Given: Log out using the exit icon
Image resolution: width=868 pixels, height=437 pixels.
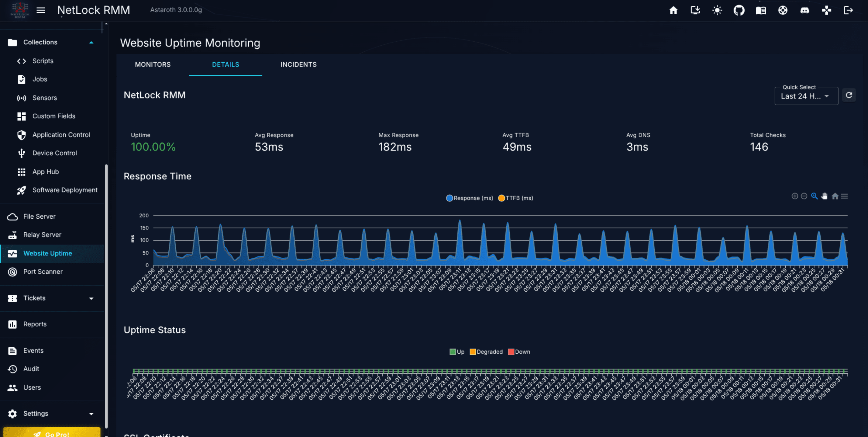Looking at the screenshot, I should [849, 10].
